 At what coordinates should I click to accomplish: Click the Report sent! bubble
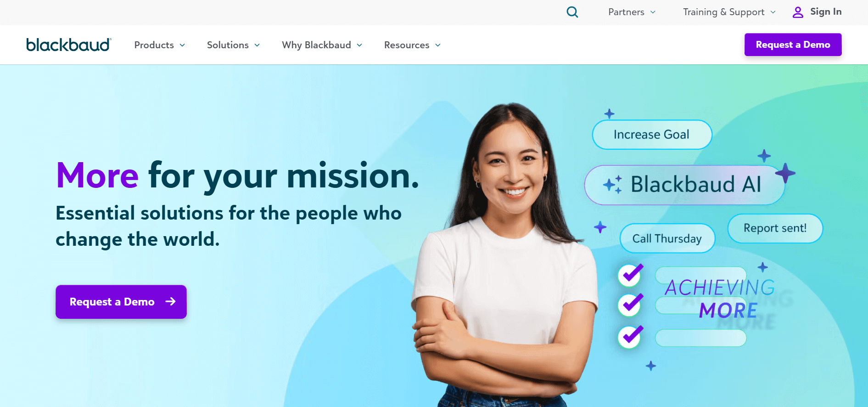(775, 228)
